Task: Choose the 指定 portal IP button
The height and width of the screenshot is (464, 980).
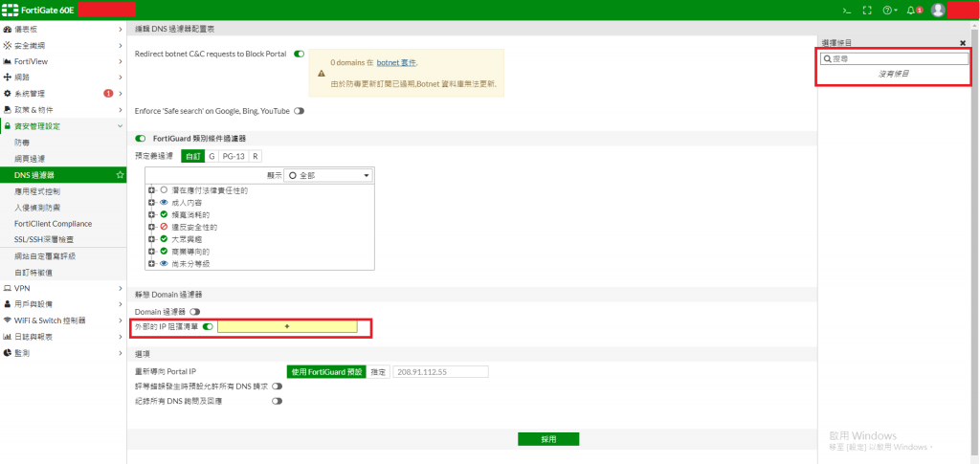Action: (x=377, y=371)
